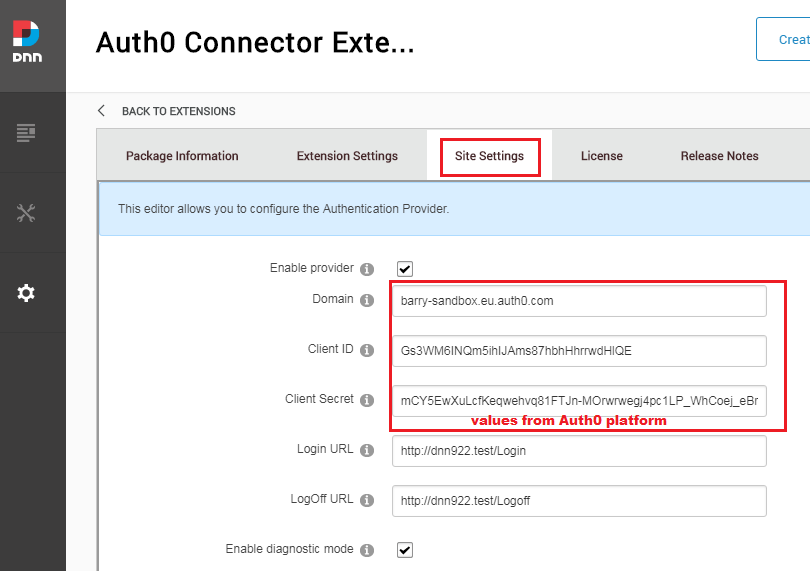Image resolution: width=810 pixels, height=571 pixels.
Task: Toggle the Enable diagnostic mode checkbox
Action: pyautogui.click(x=405, y=550)
